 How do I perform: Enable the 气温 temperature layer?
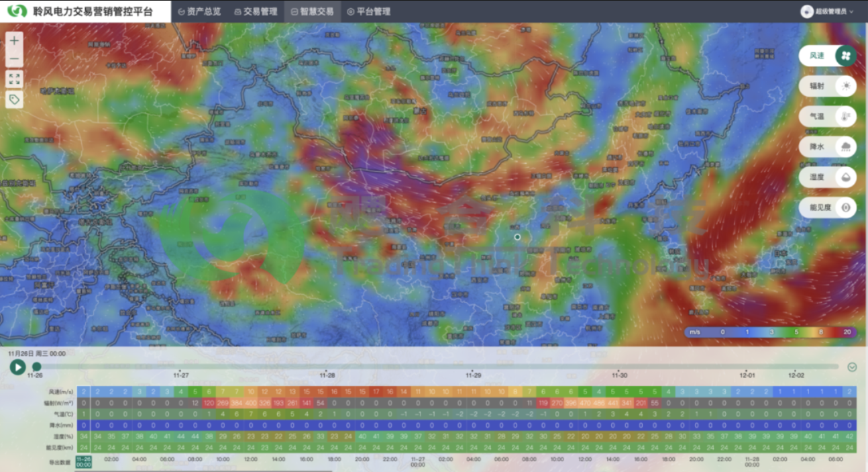tap(827, 116)
